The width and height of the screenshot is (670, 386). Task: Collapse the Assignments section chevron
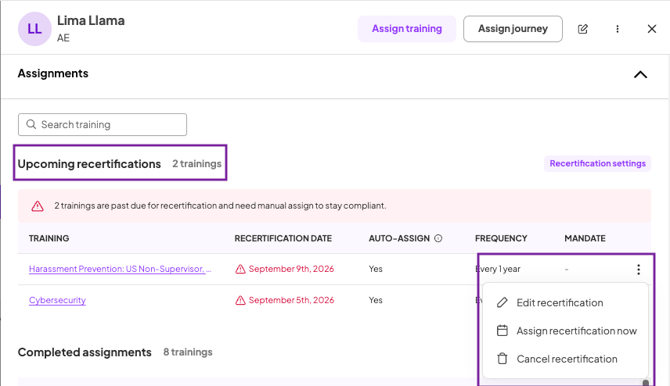(640, 75)
